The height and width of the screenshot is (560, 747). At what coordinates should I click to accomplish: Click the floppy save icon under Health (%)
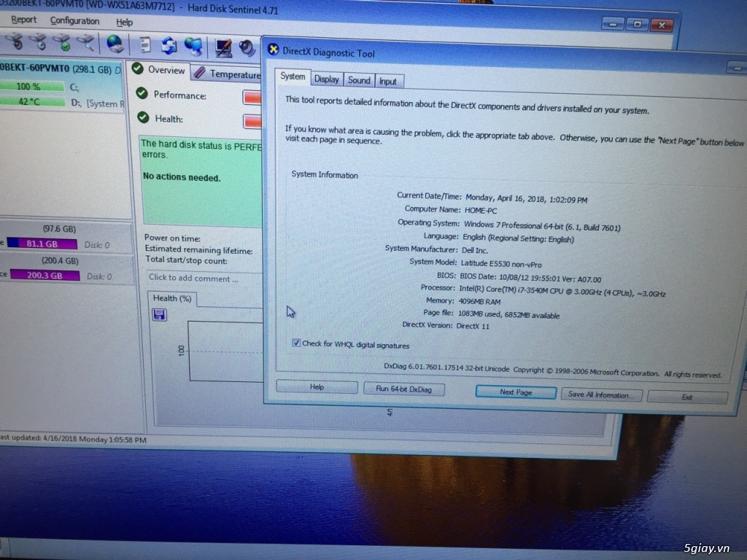(x=159, y=314)
